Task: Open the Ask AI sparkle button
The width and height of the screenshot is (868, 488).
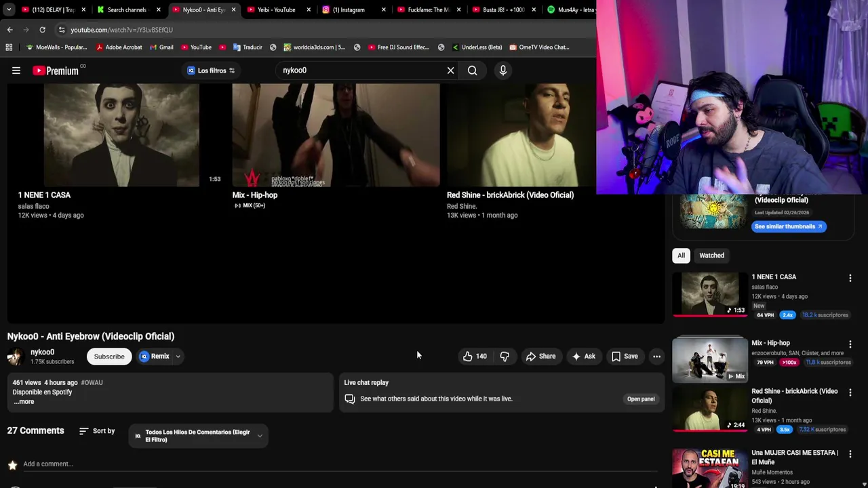Action: pyautogui.click(x=583, y=356)
